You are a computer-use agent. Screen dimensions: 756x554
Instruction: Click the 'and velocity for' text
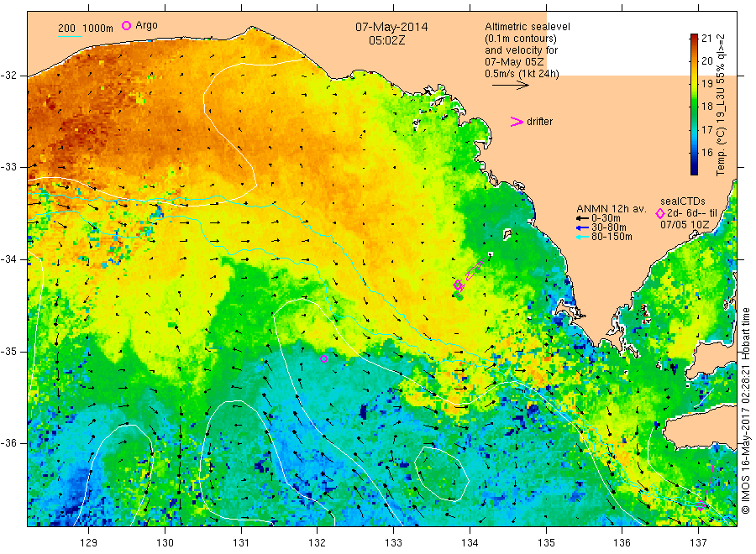click(x=521, y=50)
